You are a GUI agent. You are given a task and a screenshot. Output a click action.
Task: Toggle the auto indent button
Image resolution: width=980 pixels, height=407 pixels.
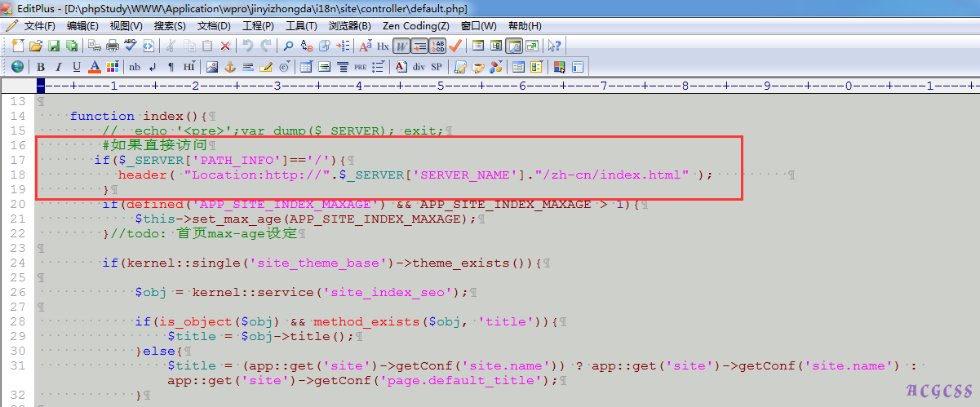(x=419, y=46)
